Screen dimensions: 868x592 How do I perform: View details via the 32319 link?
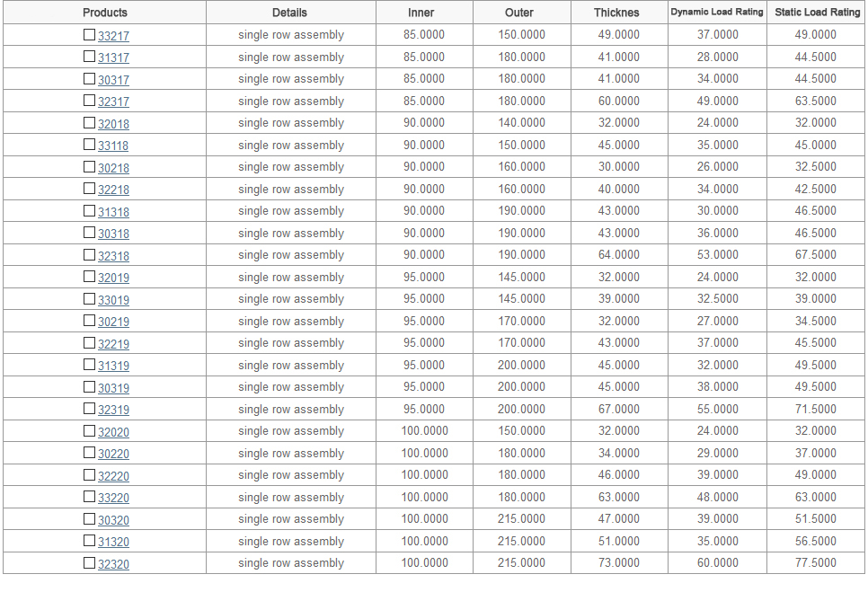(113, 411)
